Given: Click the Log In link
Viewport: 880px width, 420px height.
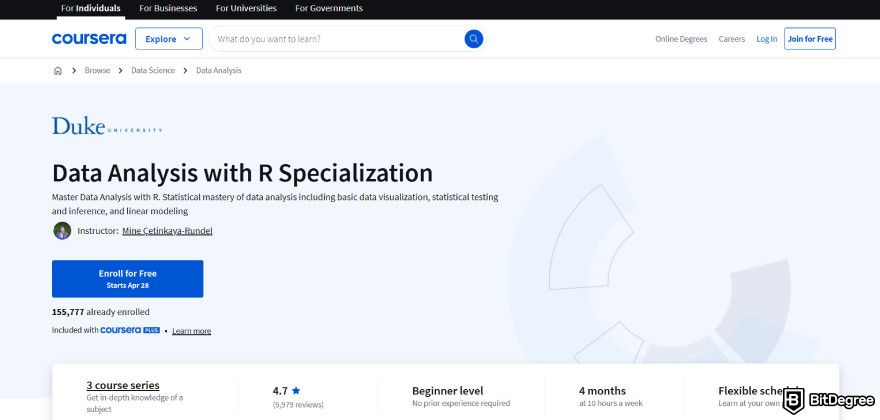Looking at the screenshot, I should point(767,39).
